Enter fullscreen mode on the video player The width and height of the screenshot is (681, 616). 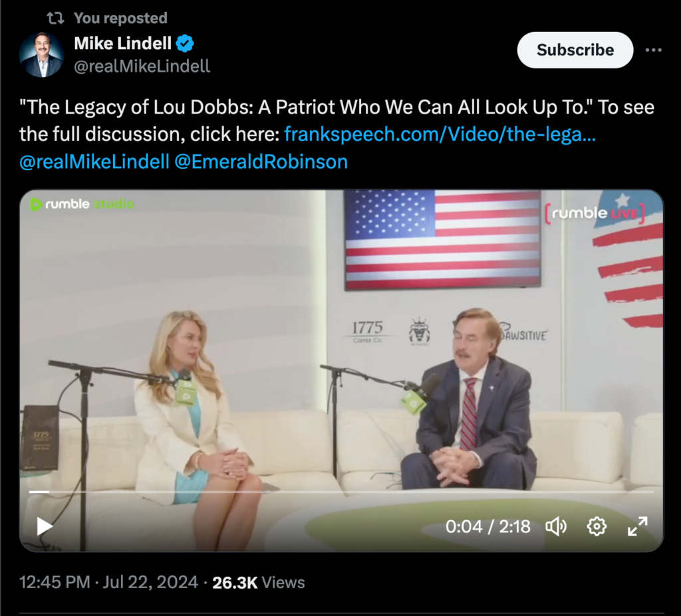[637, 526]
